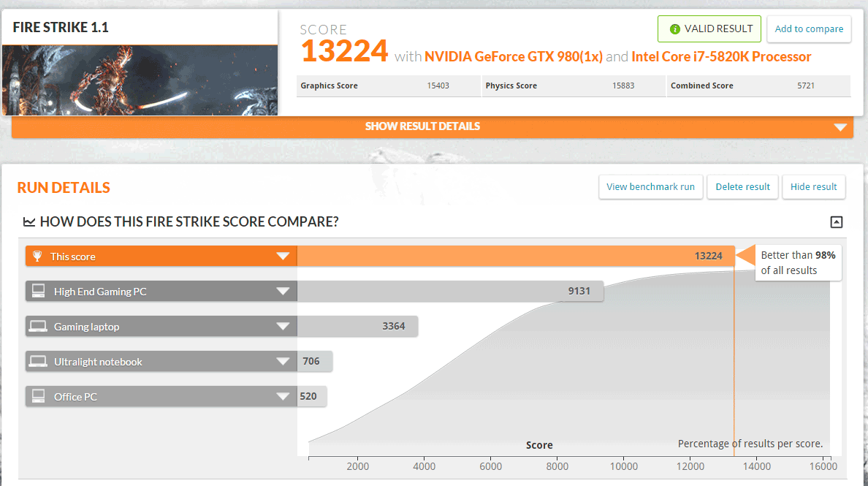Click the desktop icon beside High End Gaming PC
The height and width of the screenshot is (486, 868).
pyautogui.click(x=38, y=291)
